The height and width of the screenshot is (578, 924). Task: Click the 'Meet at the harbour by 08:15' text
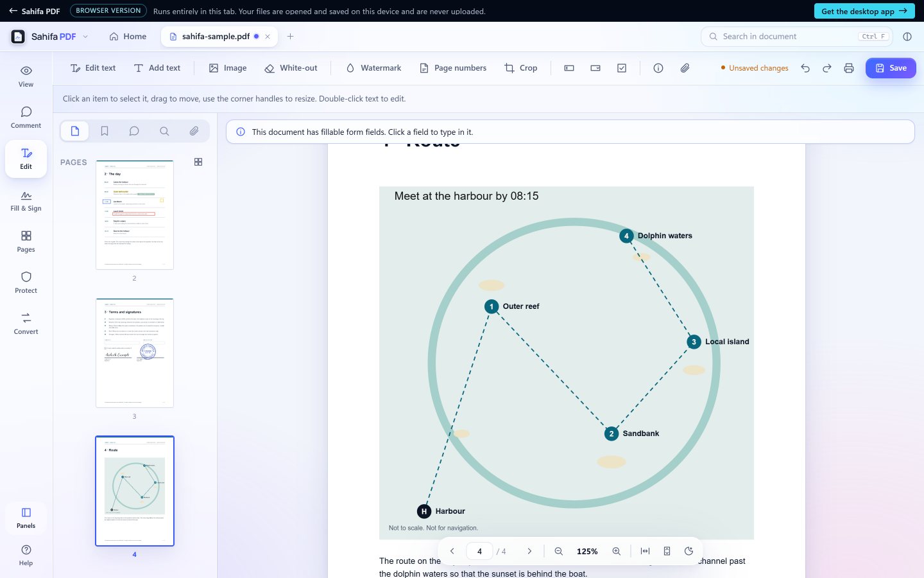pos(466,196)
